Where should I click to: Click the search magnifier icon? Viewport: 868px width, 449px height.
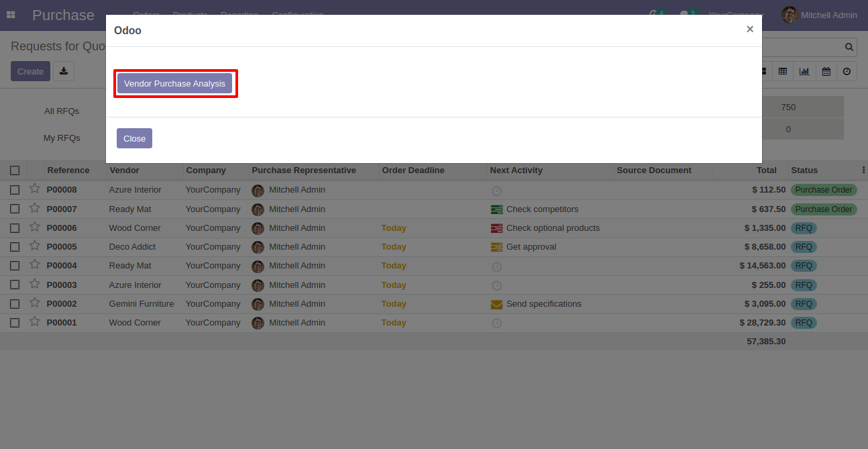pos(849,47)
